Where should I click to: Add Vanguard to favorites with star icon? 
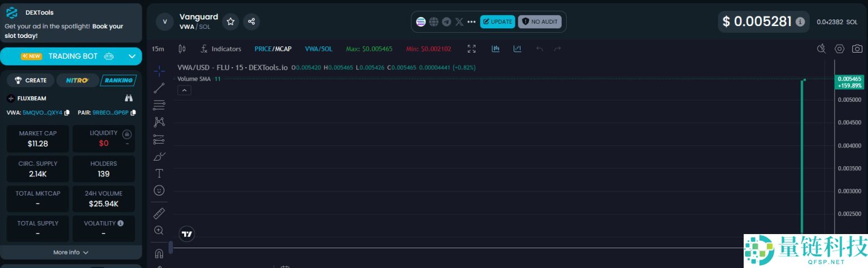[231, 21]
